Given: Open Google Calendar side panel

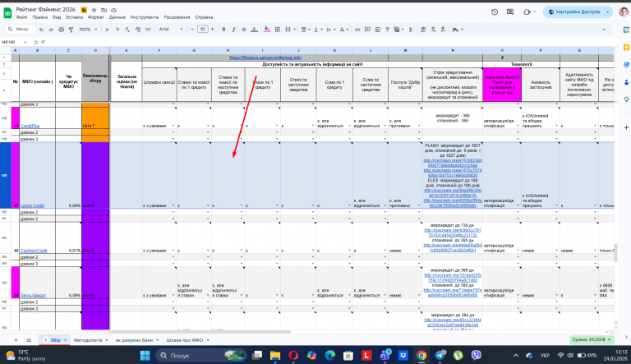Looking at the screenshot, I should coord(626,30).
